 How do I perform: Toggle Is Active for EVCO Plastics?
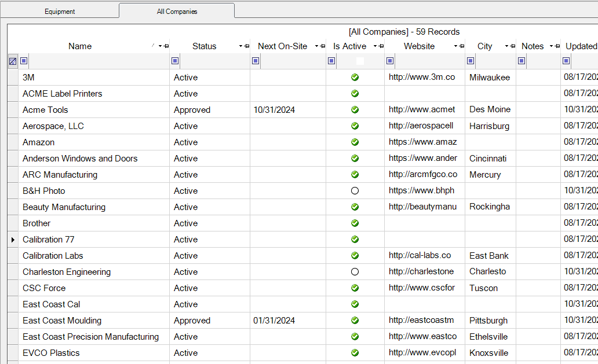coord(355,352)
